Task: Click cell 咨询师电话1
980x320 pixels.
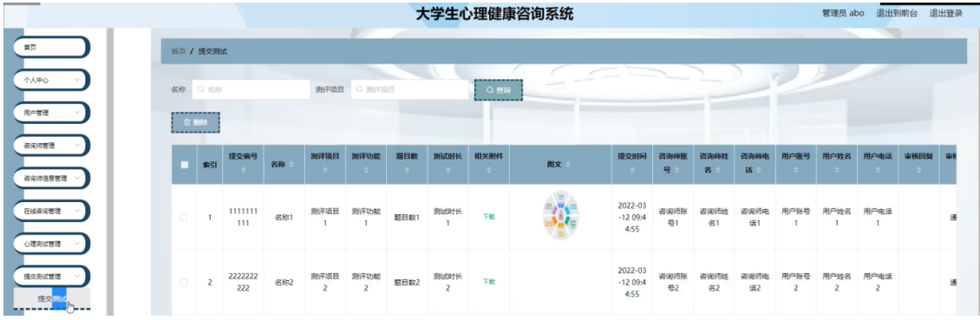Action: [755, 218]
